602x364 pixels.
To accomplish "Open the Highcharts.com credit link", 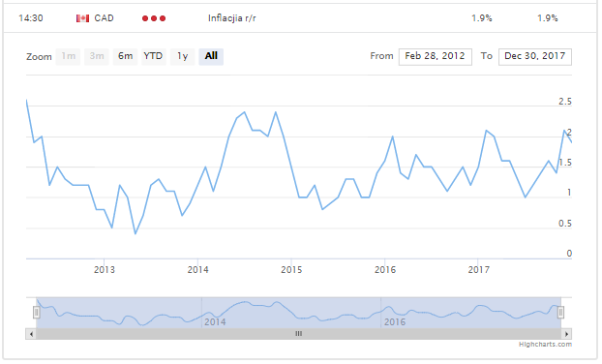I will [x=545, y=345].
